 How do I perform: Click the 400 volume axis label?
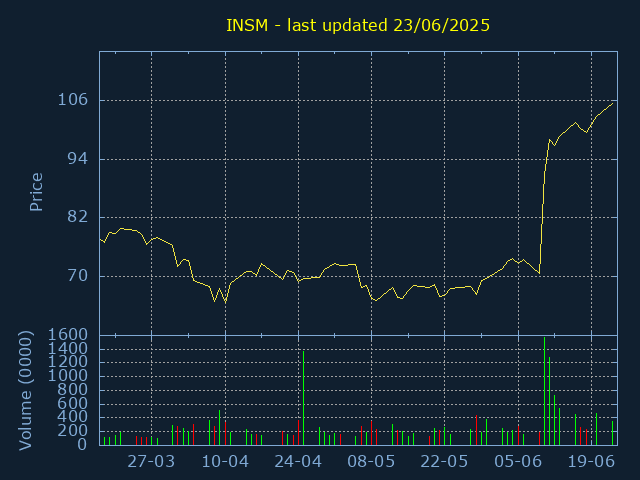pos(73,417)
